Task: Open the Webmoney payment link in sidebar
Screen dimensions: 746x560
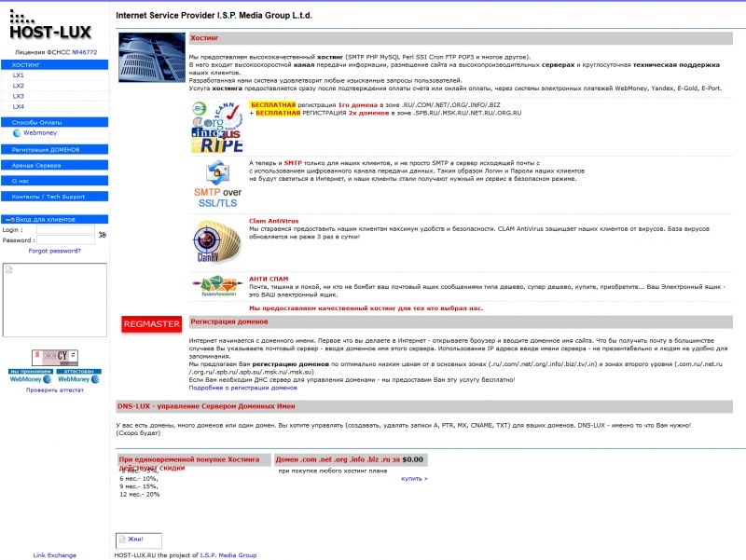Action: [40, 132]
